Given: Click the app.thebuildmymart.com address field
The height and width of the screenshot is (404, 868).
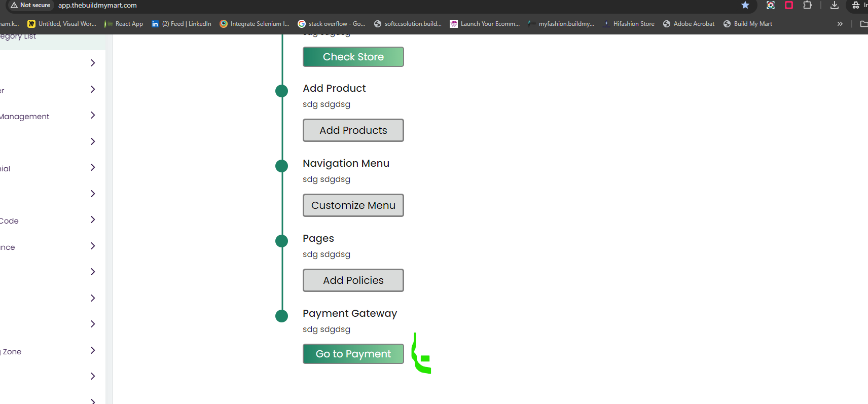Looking at the screenshot, I should point(97,5).
